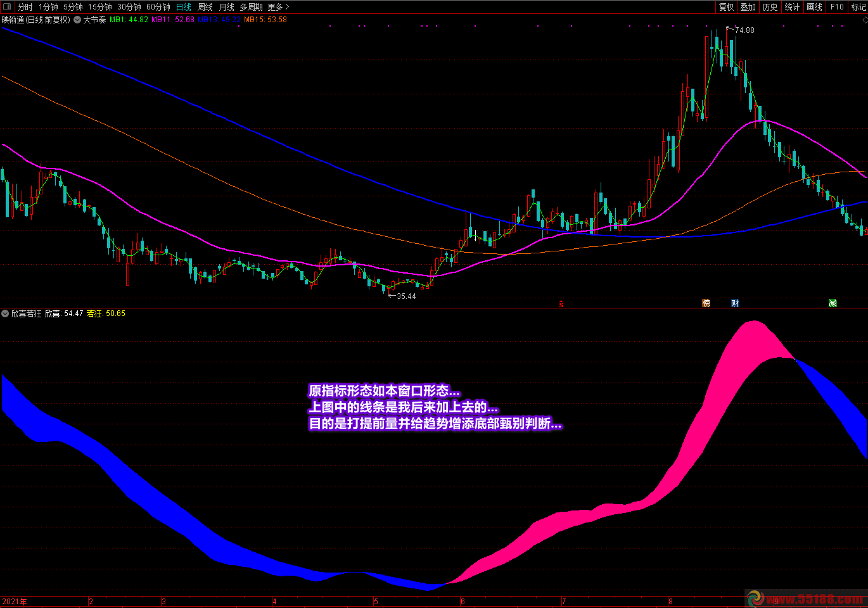Open the 标记 marking tool

pos(858,7)
